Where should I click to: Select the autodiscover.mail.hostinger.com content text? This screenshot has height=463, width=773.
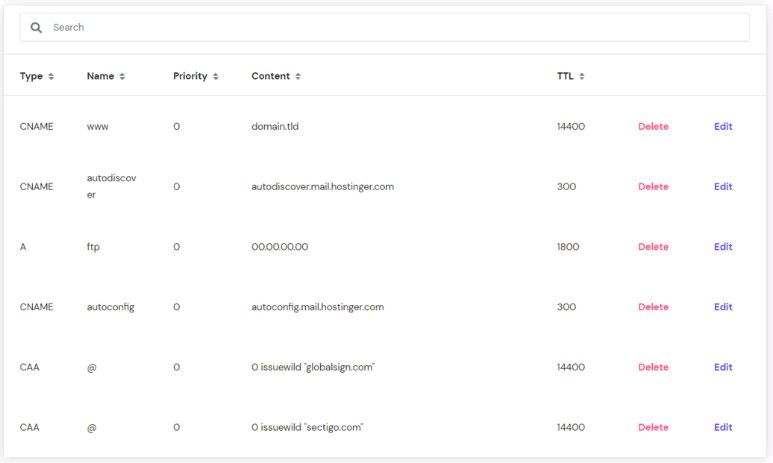pos(322,187)
